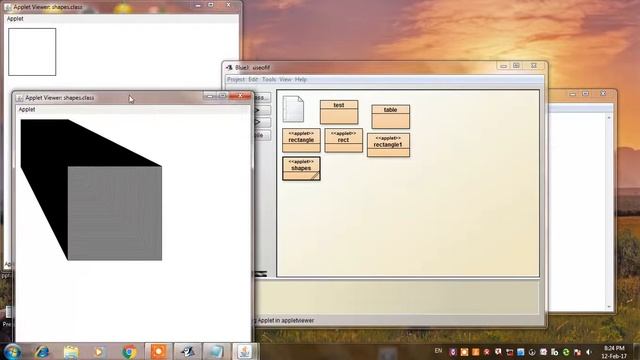This screenshot has width=640, height=360.
Task: Select the table class box
Action: click(x=390, y=117)
